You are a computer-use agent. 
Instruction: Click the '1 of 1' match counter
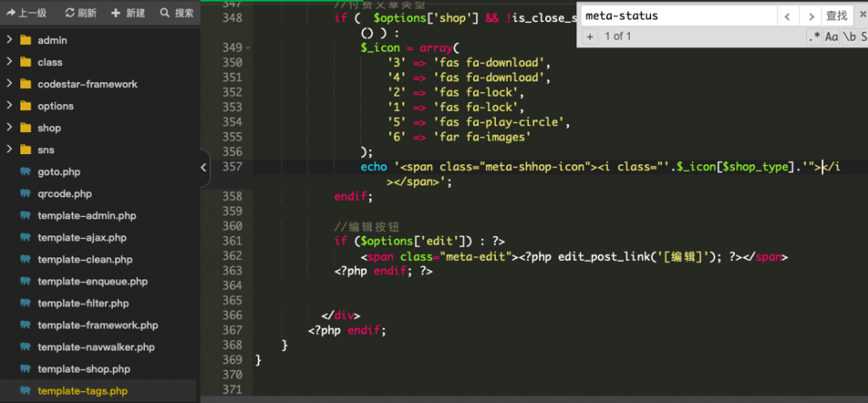[618, 37]
